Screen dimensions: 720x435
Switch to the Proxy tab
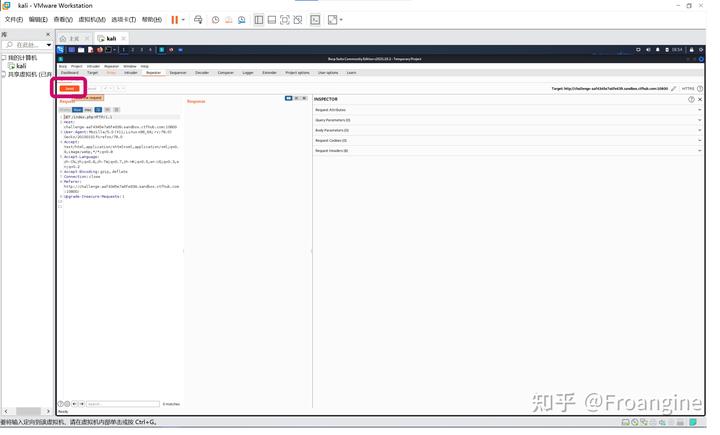(x=111, y=73)
